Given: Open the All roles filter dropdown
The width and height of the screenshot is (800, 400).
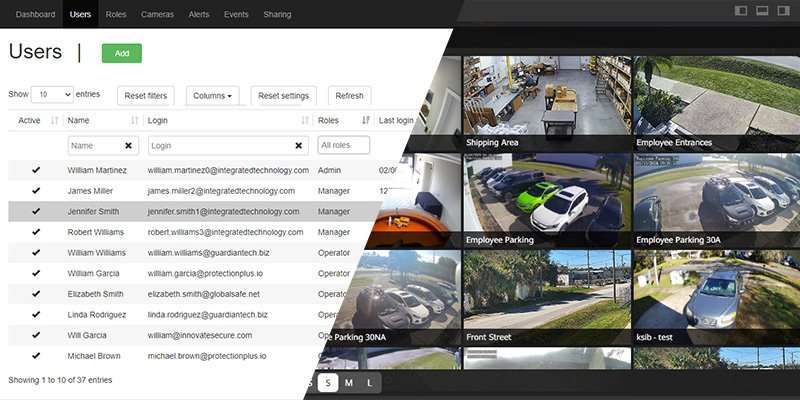Looking at the screenshot, I should coord(343,145).
